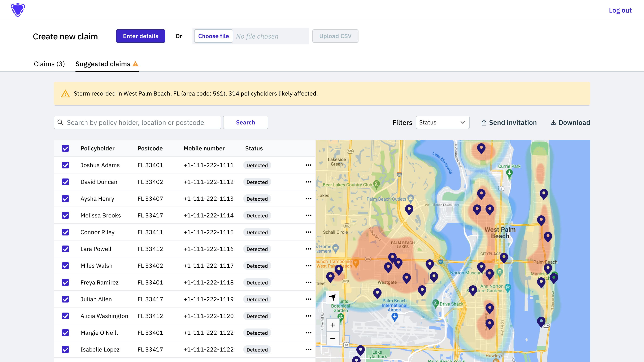Switch to the Claims (3) tab
This screenshot has height=362, width=644.
(x=49, y=64)
